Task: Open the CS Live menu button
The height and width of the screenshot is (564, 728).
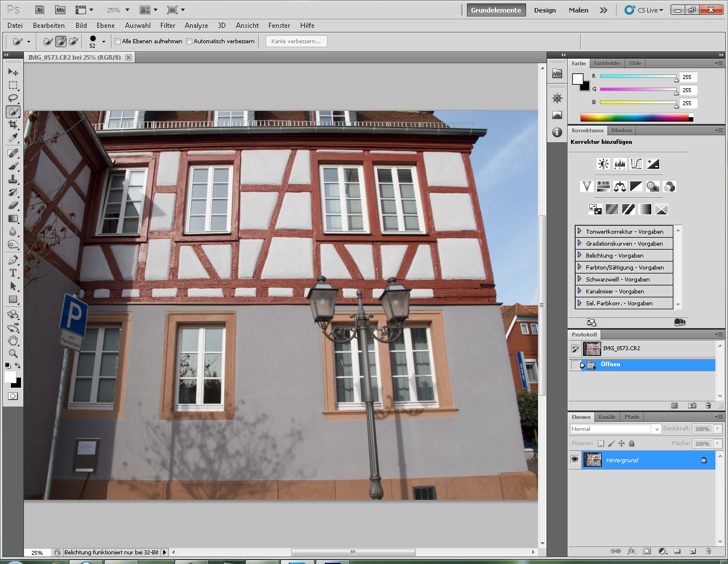Action: (644, 10)
